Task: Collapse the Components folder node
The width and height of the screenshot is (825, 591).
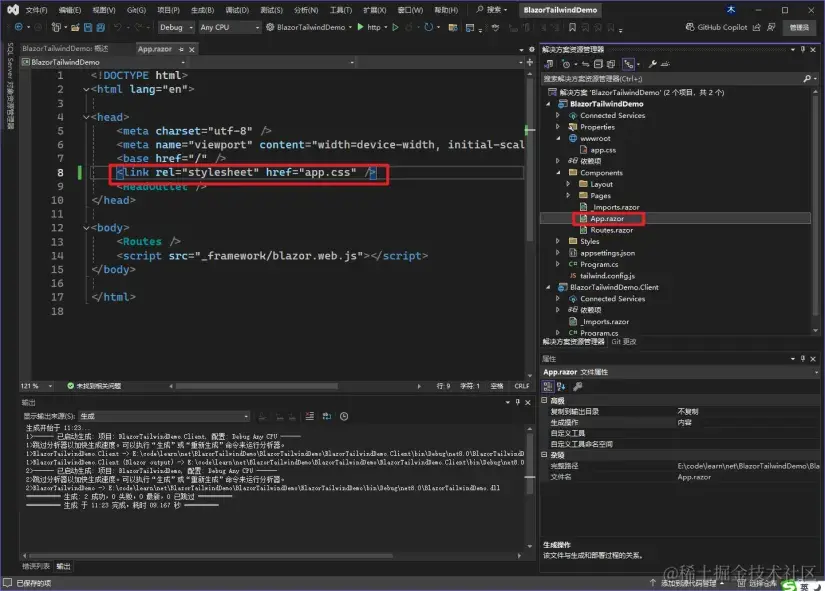Action: click(558, 173)
